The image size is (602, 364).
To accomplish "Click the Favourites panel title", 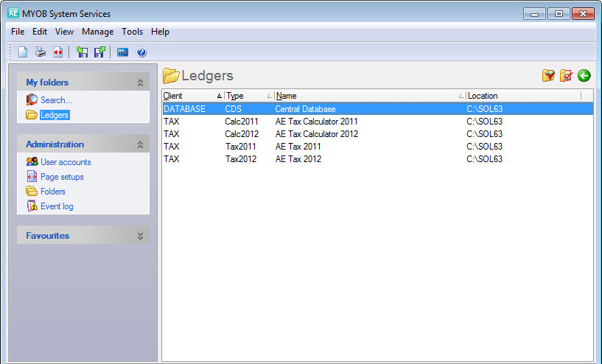I will 48,236.
